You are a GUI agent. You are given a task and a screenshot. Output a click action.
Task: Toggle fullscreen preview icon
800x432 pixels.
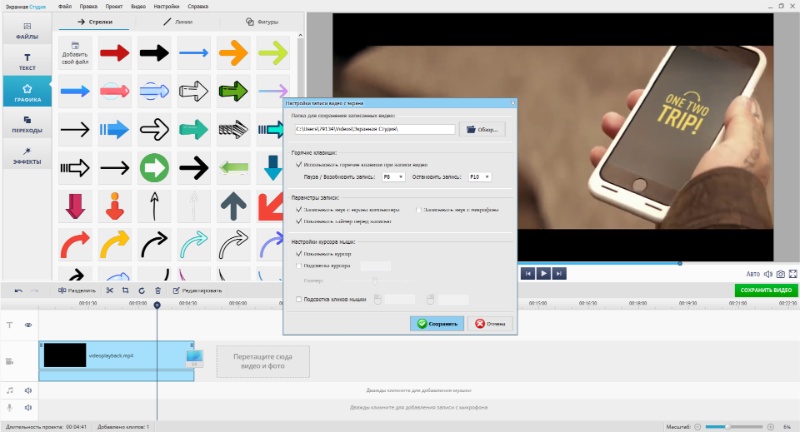click(793, 274)
